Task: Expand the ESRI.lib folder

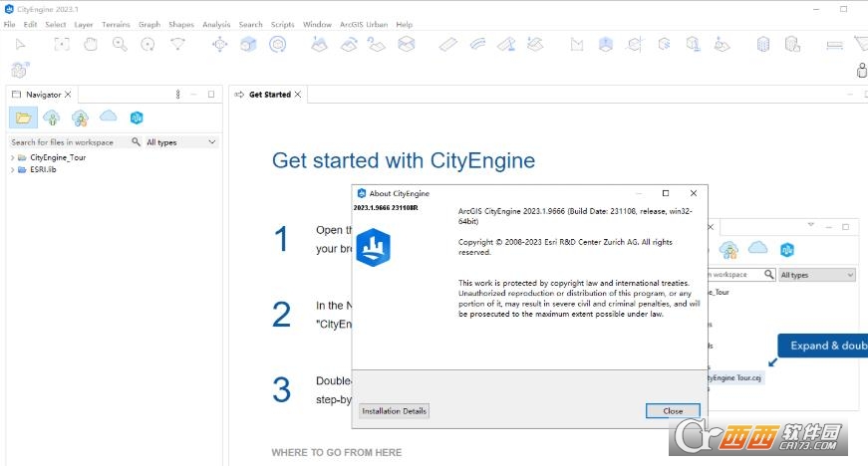Action: (x=12, y=169)
